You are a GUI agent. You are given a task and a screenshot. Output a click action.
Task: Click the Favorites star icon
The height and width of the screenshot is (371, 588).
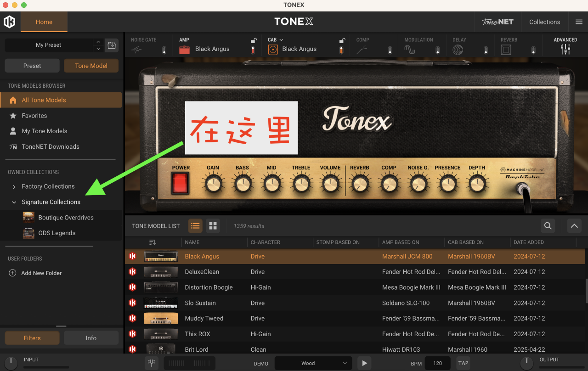13,116
